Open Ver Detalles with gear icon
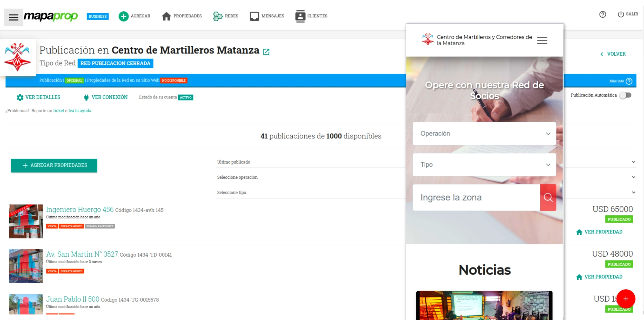Viewport: 644px width, 320px height. (x=38, y=97)
